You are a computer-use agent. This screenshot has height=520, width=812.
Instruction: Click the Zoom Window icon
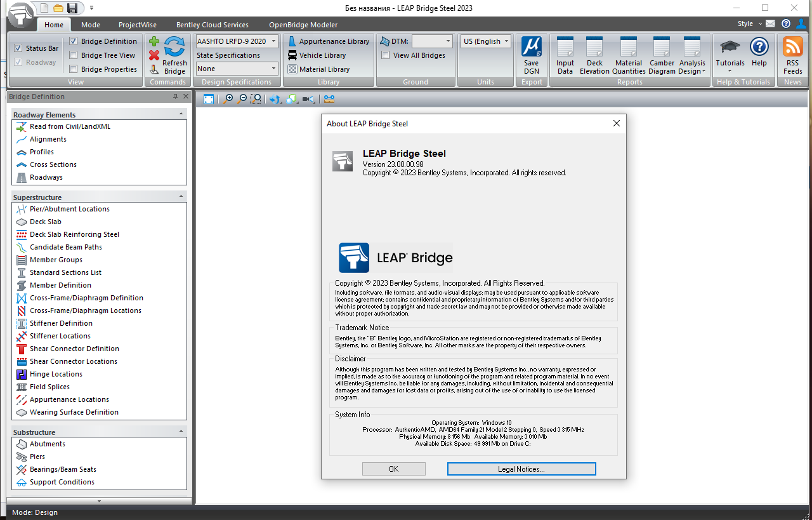[256, 99]
